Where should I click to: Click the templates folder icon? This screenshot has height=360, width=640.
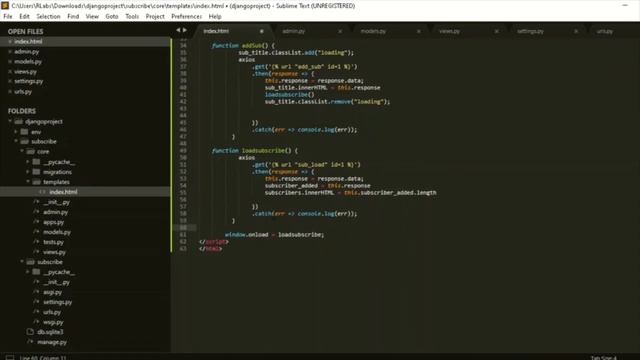36,182
